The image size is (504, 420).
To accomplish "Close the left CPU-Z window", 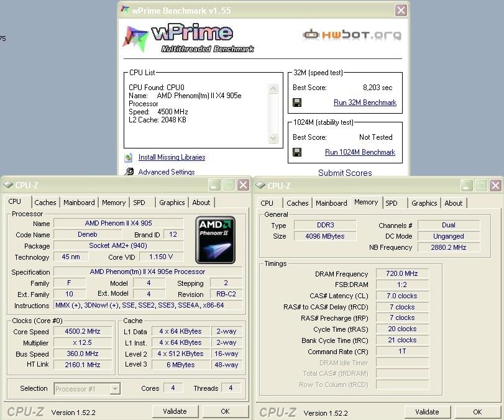I will 244,185.
